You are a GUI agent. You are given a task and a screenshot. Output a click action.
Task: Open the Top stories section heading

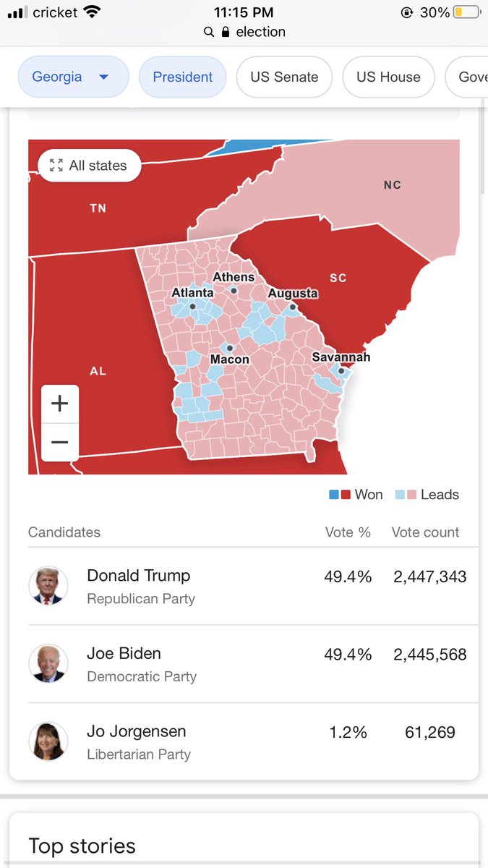[82, 846]
